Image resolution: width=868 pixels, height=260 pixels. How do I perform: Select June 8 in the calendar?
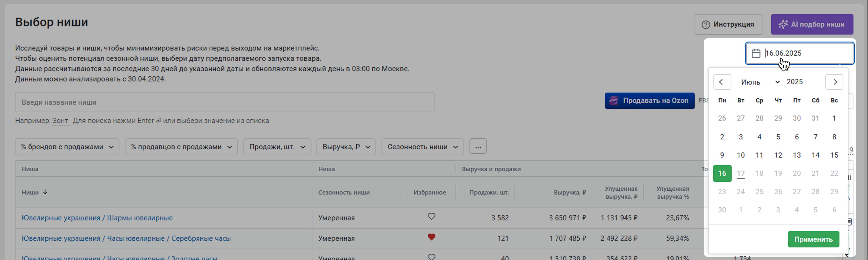pos(834,137)
